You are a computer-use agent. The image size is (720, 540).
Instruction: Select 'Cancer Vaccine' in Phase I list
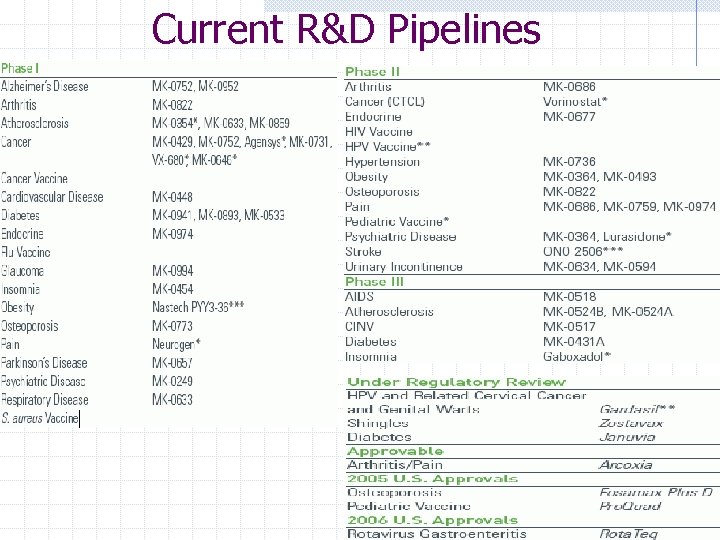(x=34, y=179)
